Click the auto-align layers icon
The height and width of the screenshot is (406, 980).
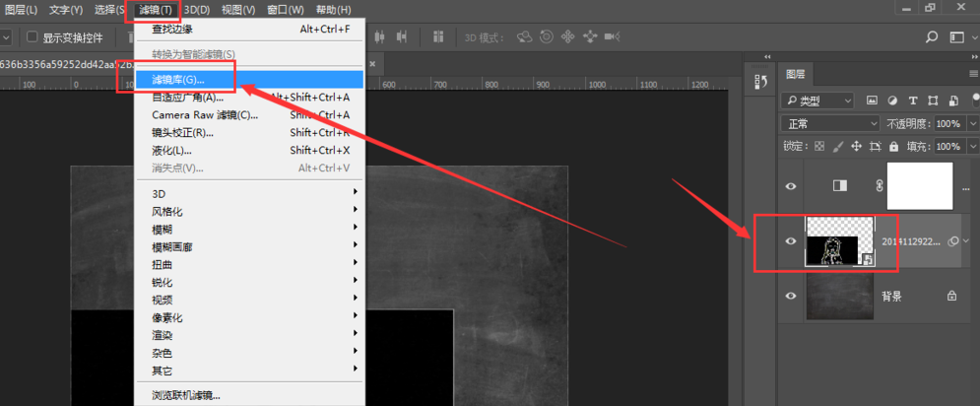tap(438, 36)
